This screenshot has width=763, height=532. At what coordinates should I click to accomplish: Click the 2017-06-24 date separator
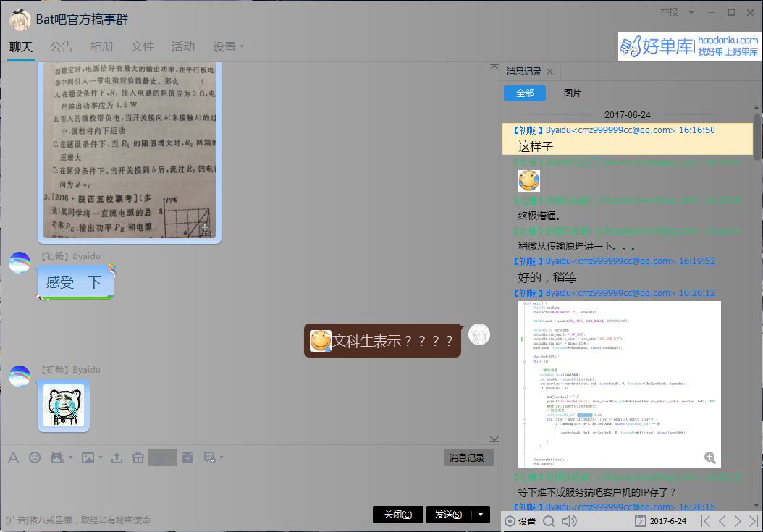tap(627, 115)
